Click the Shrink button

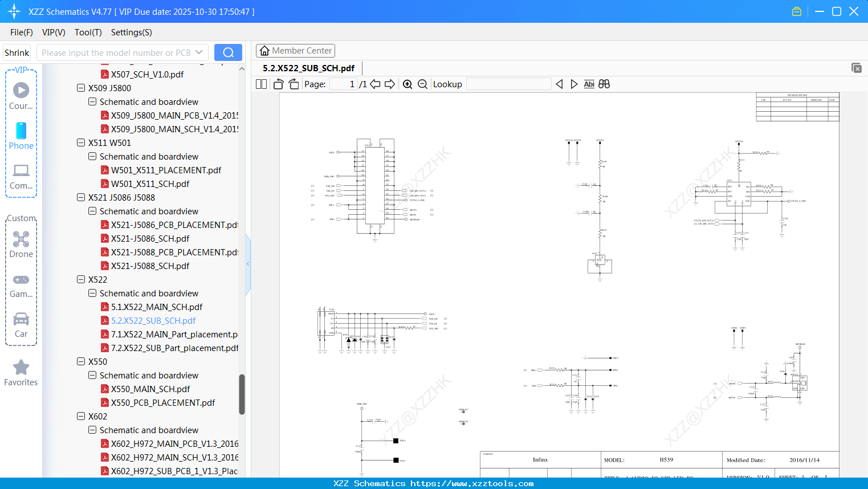(x=17, y=52)
